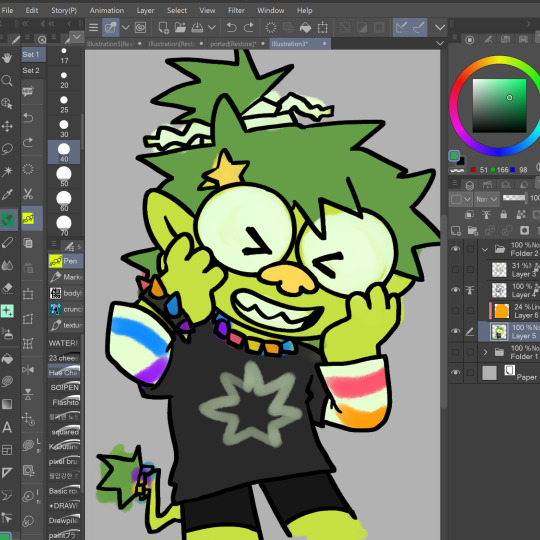Open the Animation menu

(x=107, y=10)
